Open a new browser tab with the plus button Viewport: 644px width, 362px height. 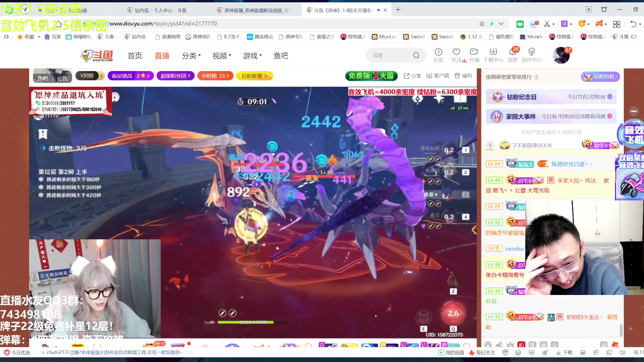(x=398, y=10)
